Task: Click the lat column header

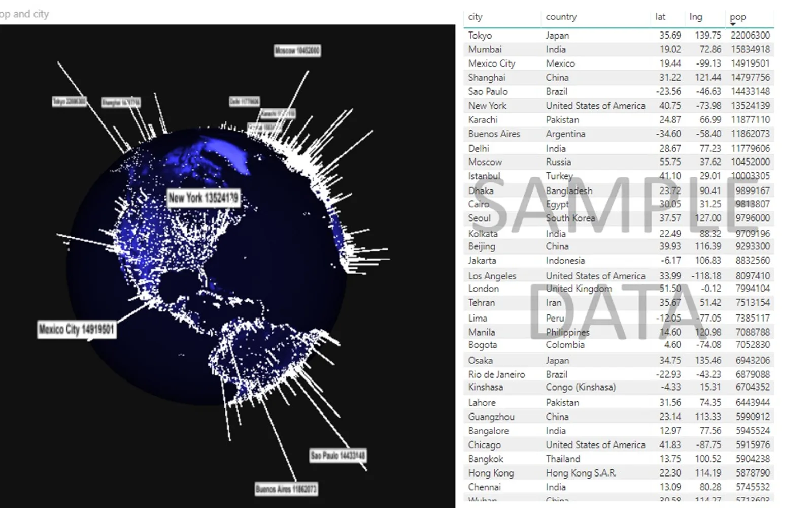Action: tap(660, 17)
